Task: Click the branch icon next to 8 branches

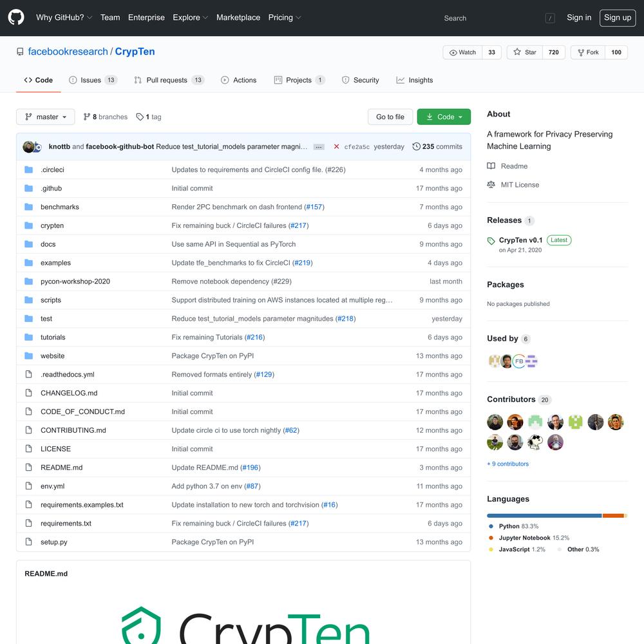Action: pyautogui.click(x=87, y=117)
